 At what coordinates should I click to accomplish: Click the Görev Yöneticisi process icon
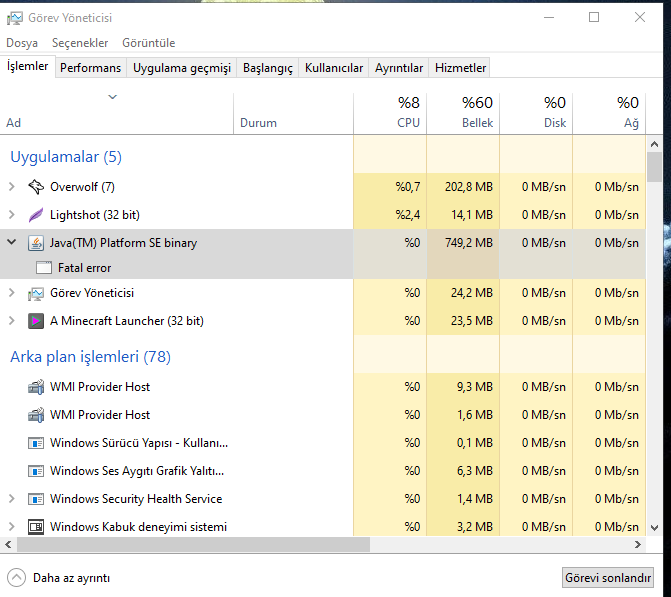point(36,293)
